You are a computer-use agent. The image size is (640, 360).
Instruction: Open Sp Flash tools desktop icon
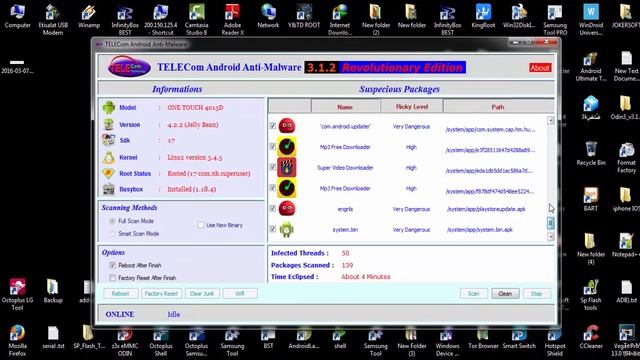tap(591, 294)
